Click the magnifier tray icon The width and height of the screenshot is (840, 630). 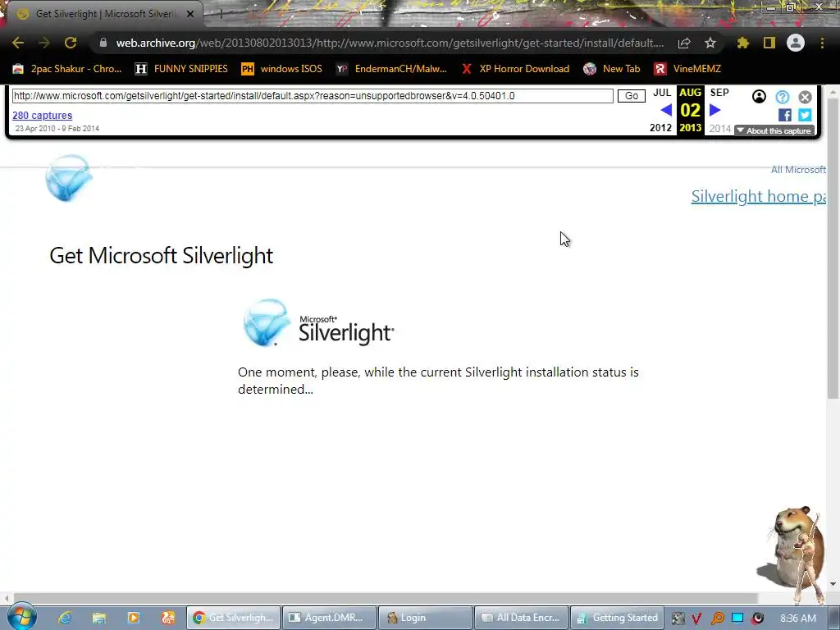[x=717, y=619]
